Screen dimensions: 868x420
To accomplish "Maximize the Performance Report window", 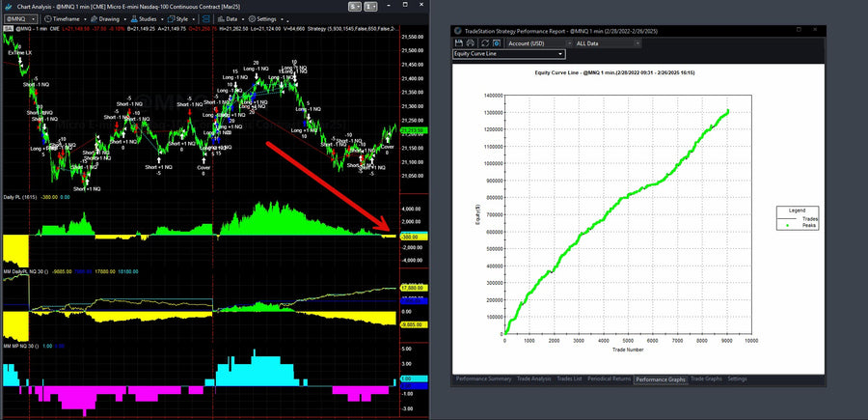I will tap(799, 29).
